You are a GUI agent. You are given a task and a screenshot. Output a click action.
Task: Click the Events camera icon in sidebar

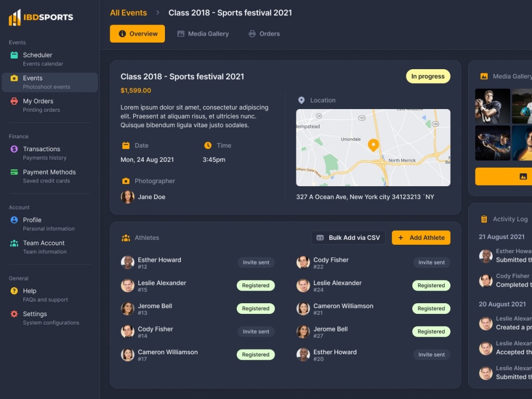(14, 78)
